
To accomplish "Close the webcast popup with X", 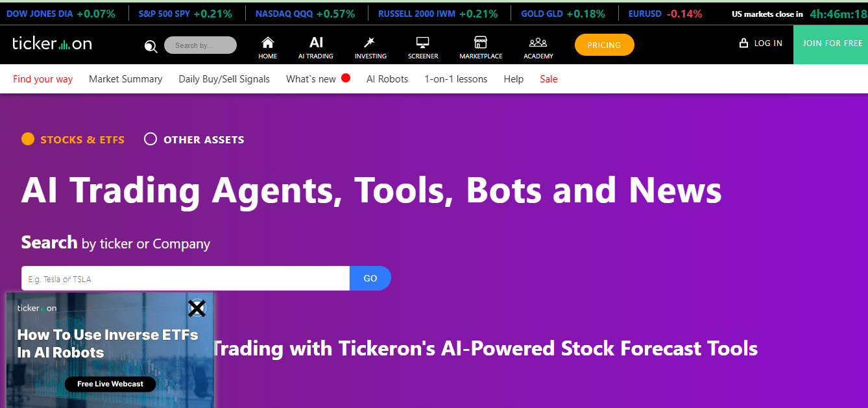I will 197,308.
